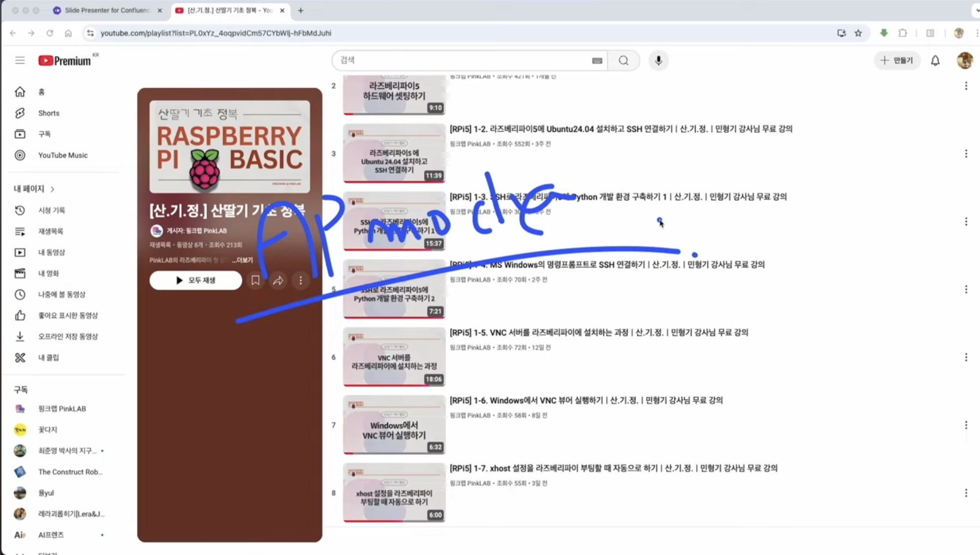
Task: Open options menu for VNC 서버 video
Action: (966, 357)
